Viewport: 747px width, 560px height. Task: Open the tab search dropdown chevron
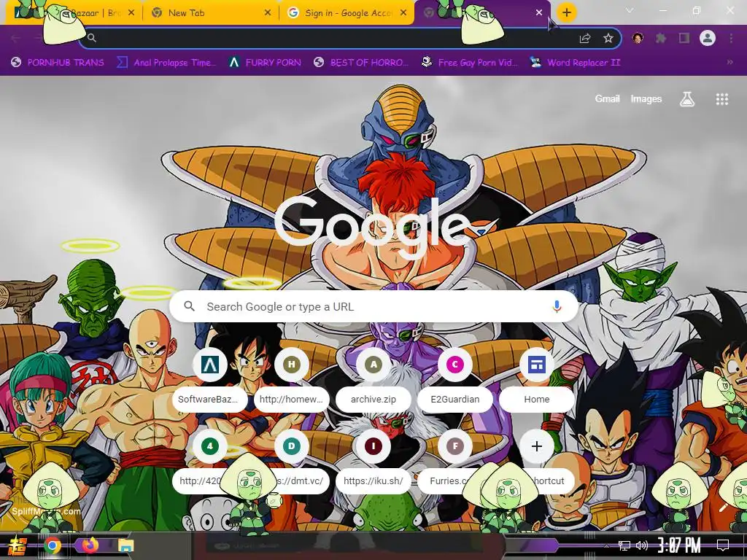pyautogui.click(x=630, y=10)
